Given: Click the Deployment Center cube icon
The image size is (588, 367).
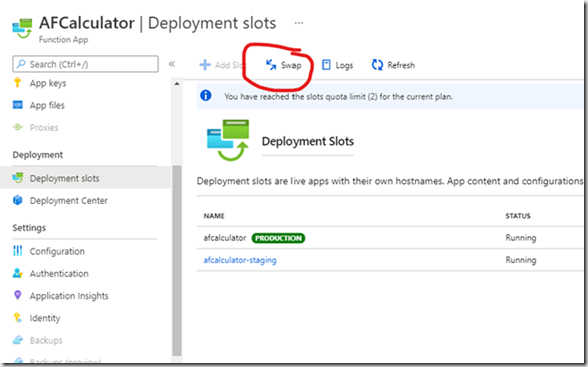Looking at the screenshot, I should pyautogui.click(x=18, y=200).
